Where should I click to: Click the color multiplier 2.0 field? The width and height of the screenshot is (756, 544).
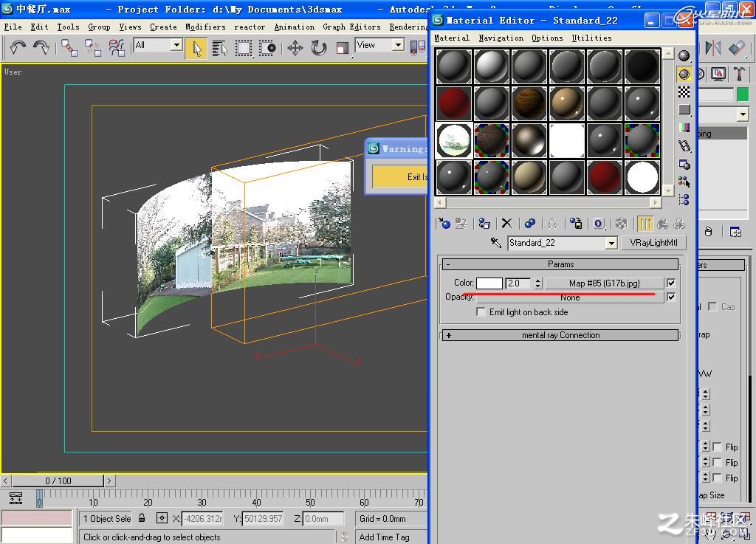coord(519,283)
